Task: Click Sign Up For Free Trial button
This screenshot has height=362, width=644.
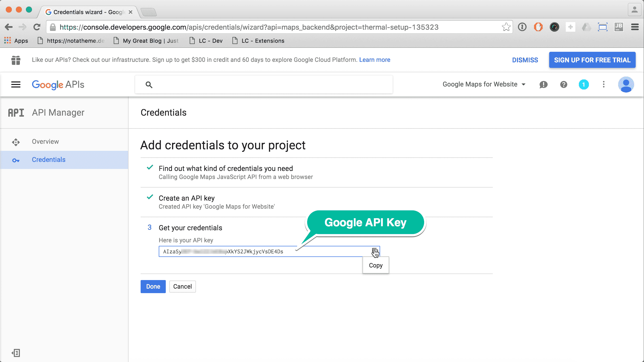Action: coord(592,60)
